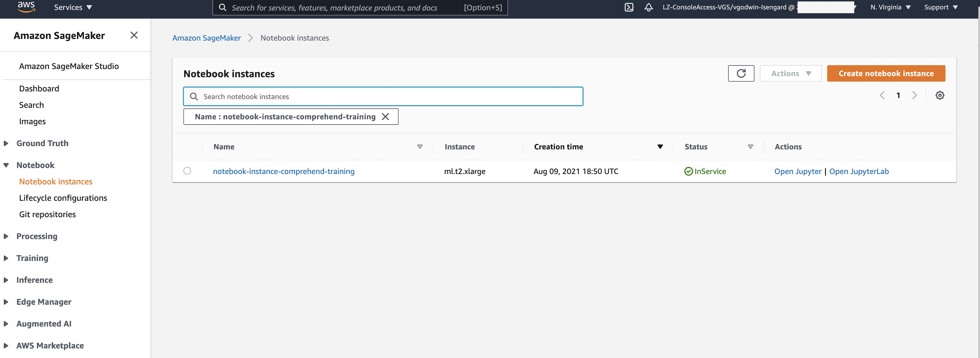Close the Amazon SageMaker sidebar
Screen dimensions: 980x358
point(134,35)
